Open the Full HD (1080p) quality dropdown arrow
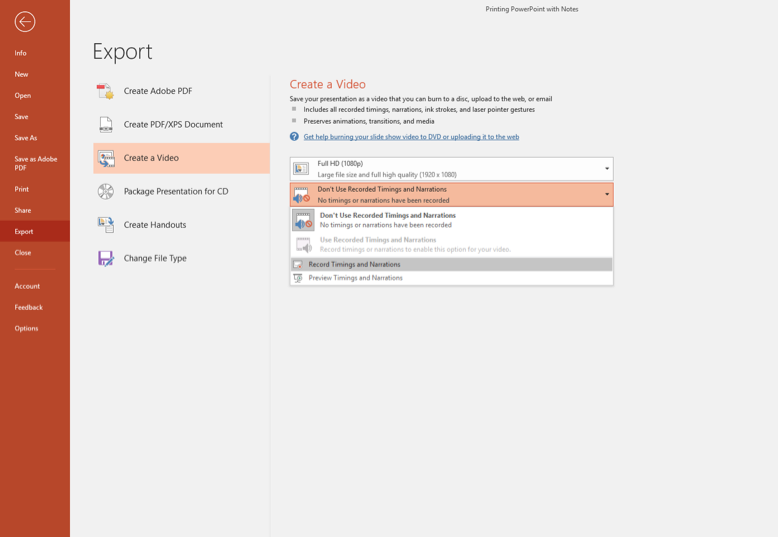The image size is (778, 537). tap(607, 169)
